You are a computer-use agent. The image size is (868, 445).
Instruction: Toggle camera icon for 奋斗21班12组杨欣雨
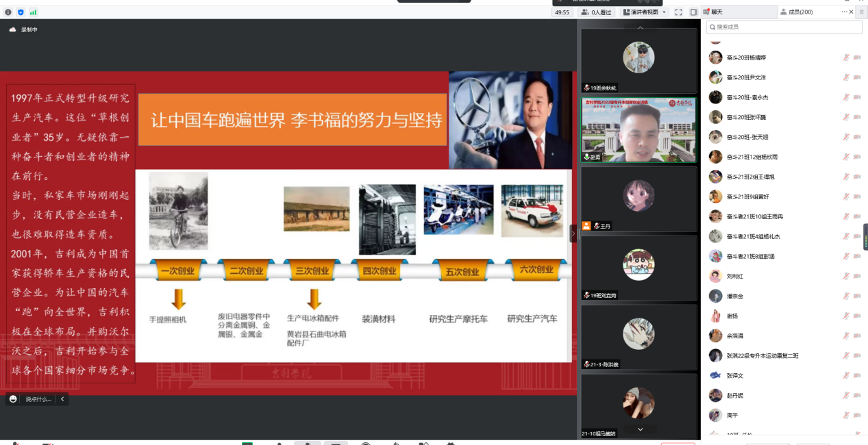point(857,157)
